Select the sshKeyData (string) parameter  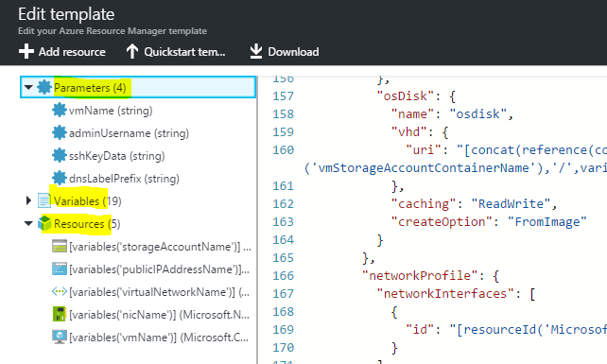tap(117, 156)
